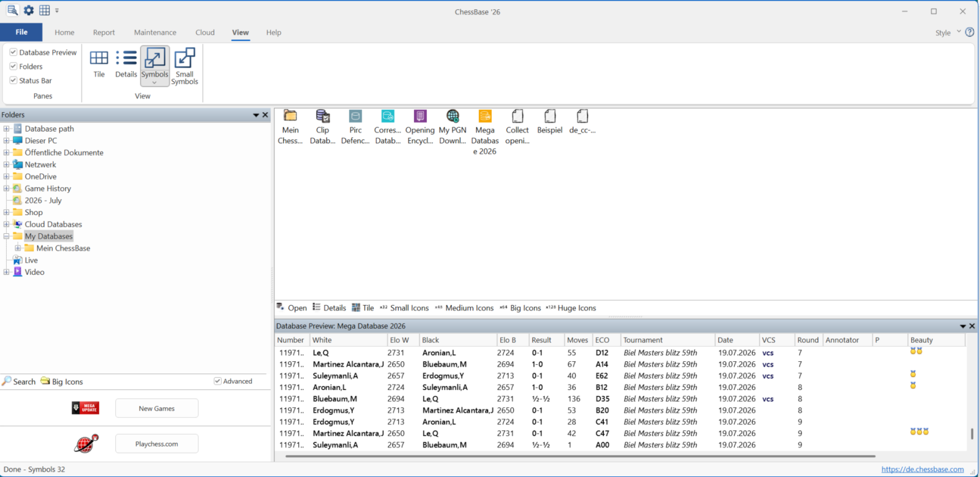Open the de.chessbase.com link
This screenshot has height=477, width=980.
pyautogui.click(x=922, y=469)
